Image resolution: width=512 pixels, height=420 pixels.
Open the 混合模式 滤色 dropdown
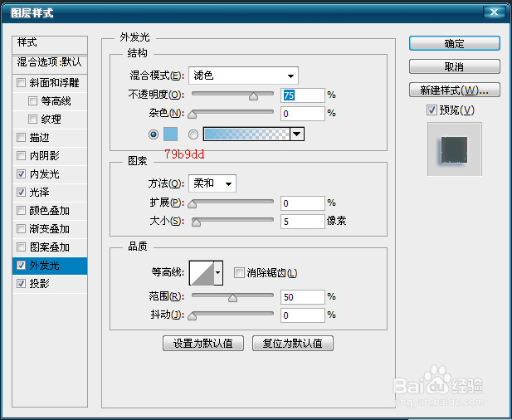pos(243,76)
